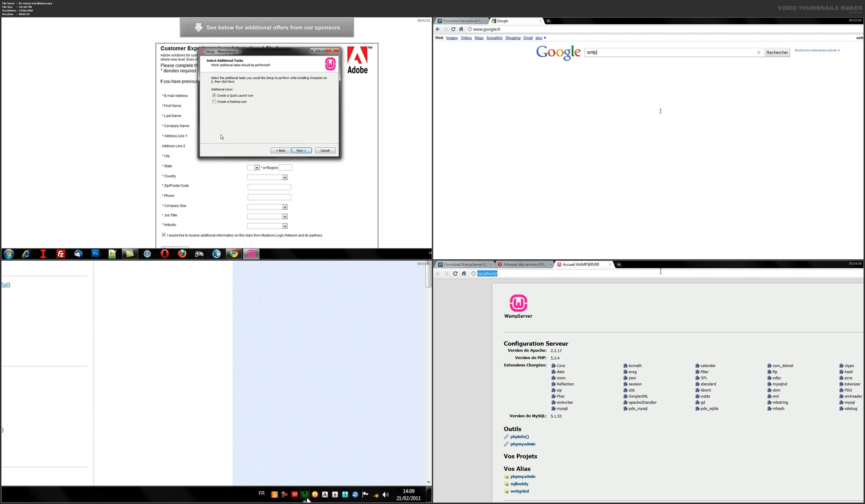865x504 pixels.
Task: Click the scrollbar down arrow above the tray
Action: (428, 482)
